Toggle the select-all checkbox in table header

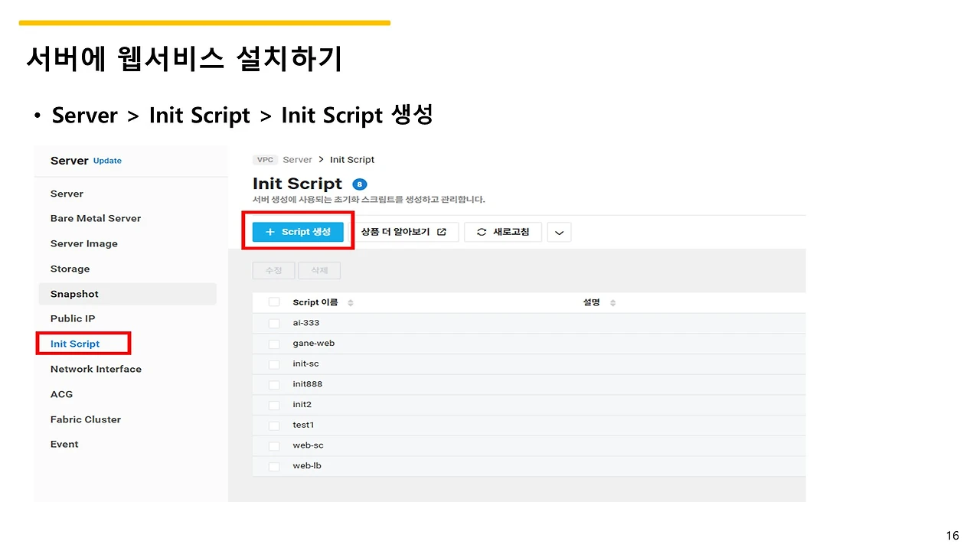click(x=274, y=302)
